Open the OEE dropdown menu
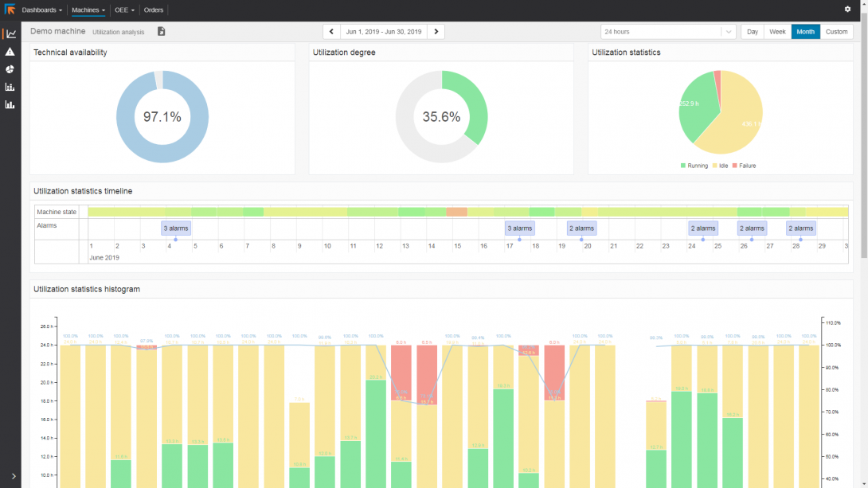868x488 pixels. coord(124,10)
